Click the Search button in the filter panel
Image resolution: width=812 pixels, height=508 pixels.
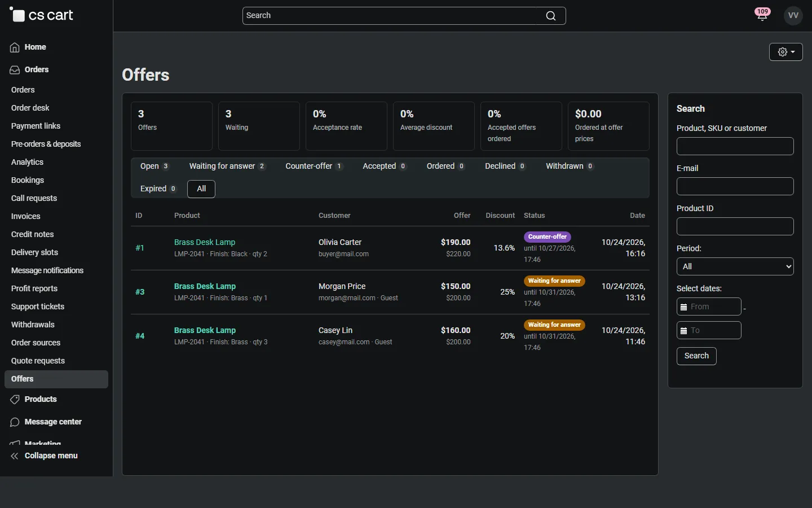click(x=696, y=356)
